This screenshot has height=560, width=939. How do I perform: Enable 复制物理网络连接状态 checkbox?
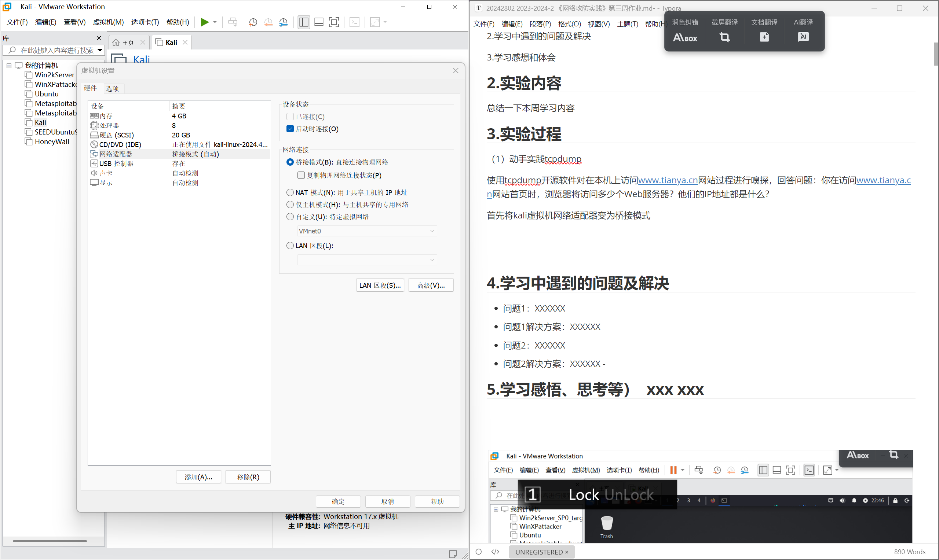point(301,175)
